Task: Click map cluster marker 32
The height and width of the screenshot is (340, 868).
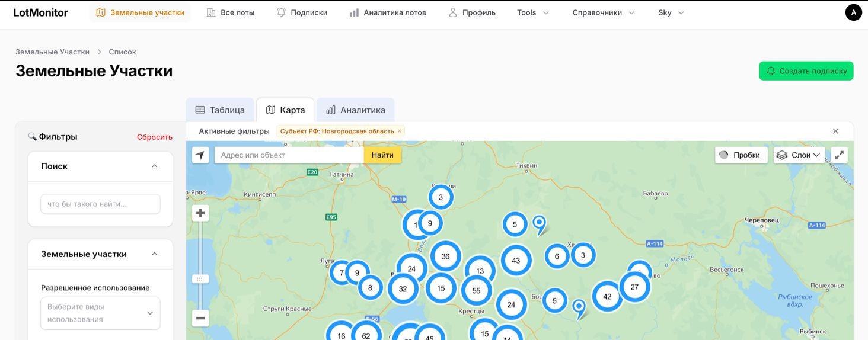Action: click(403, 289)
